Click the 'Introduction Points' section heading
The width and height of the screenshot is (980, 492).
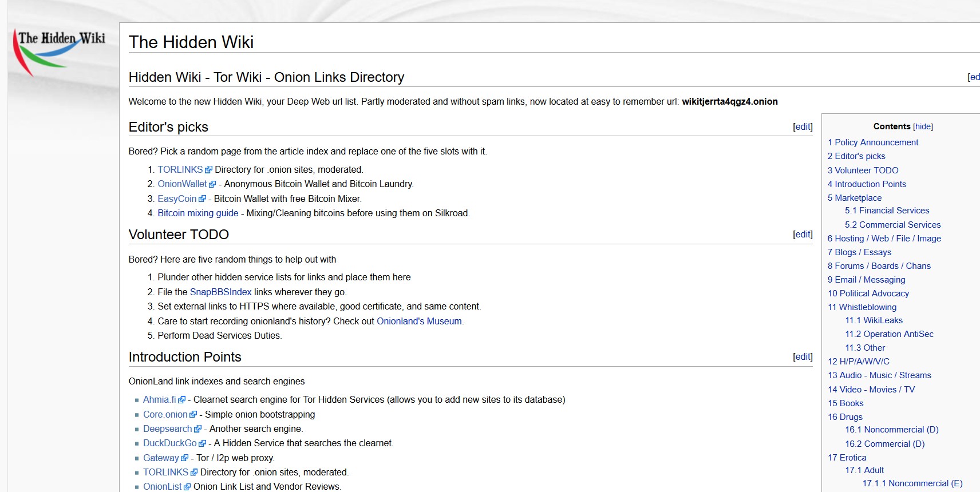[185, 357]
